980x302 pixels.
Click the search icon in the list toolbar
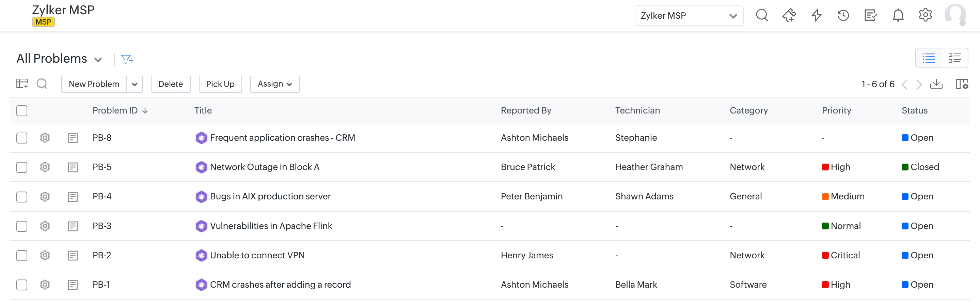42,84
